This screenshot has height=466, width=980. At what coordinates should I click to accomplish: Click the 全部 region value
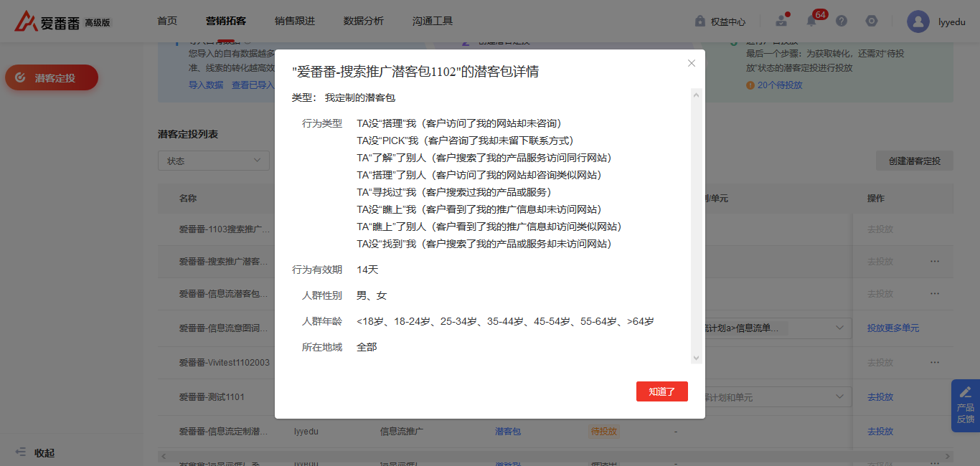tap(367, 347)
